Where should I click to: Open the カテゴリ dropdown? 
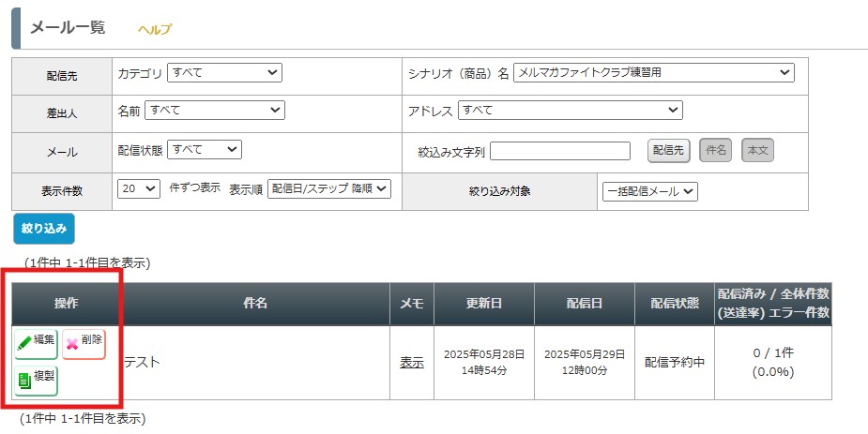pyautogui.click(x=225, y=72)
